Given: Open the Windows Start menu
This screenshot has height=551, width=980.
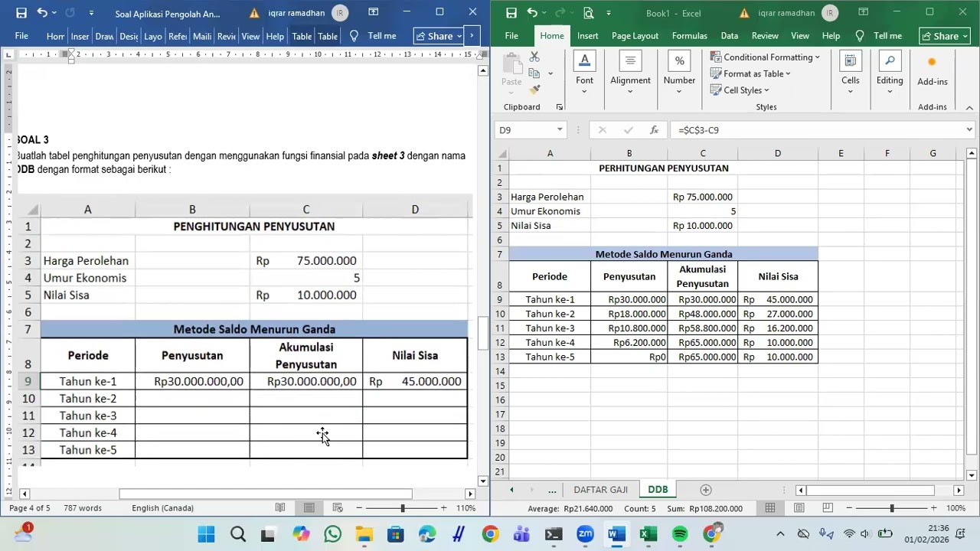Looking at the screenshot, I should (x=206, y=534).
